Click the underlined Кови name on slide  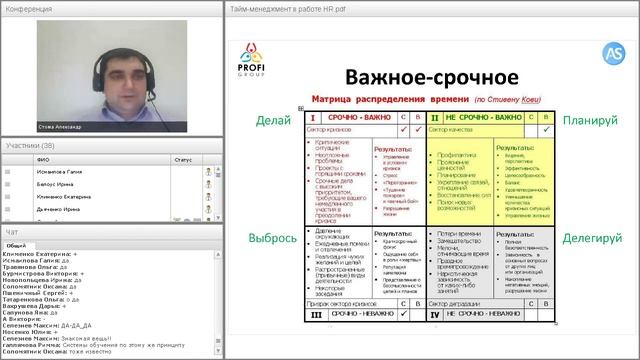pyautogui.click(x=531, y=100)
